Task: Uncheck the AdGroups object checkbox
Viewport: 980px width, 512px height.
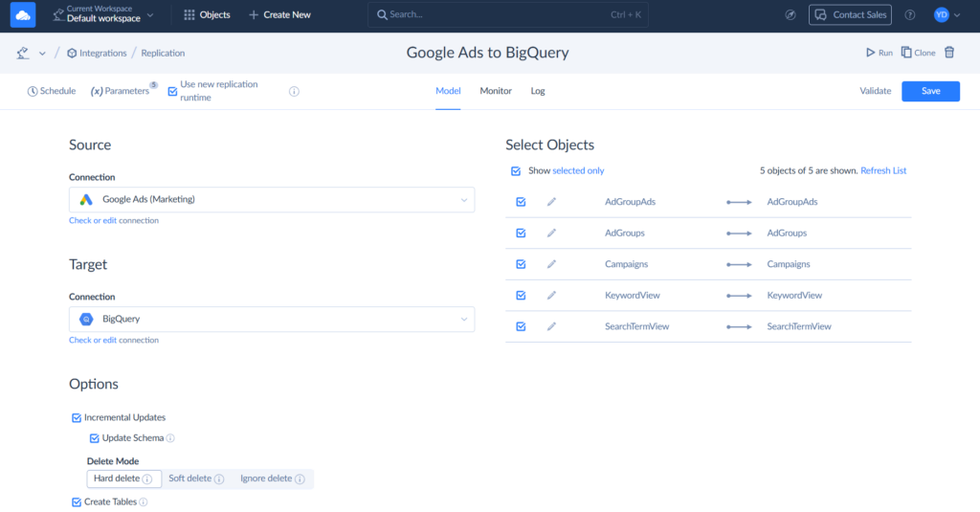Action: click(521, 234)
